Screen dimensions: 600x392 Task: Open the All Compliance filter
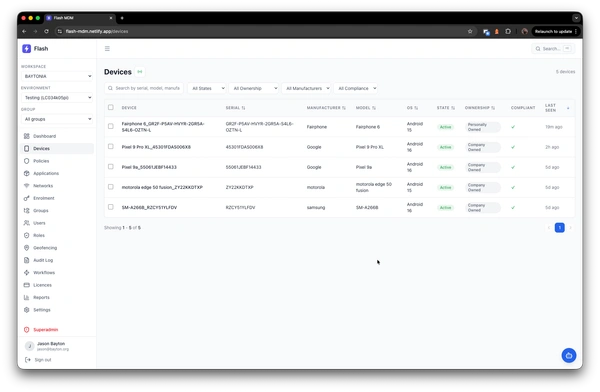click(355, 88)
